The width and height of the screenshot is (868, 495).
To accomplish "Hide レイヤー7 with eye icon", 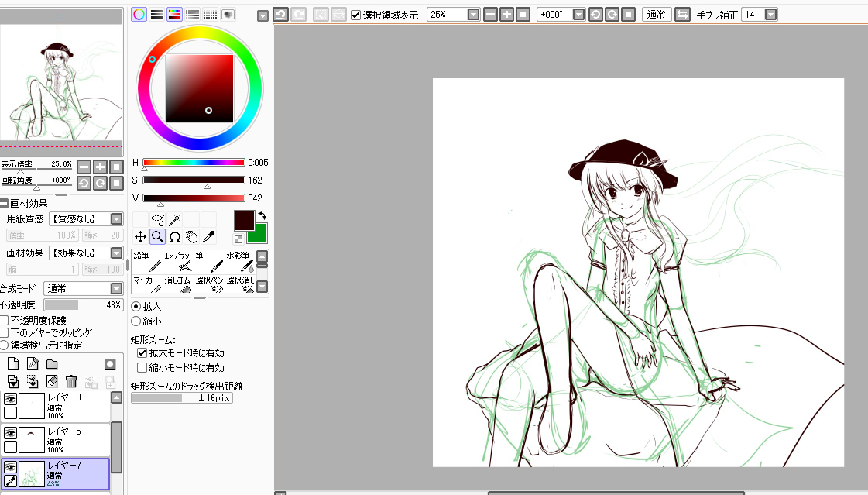I will tap(10, 467).
